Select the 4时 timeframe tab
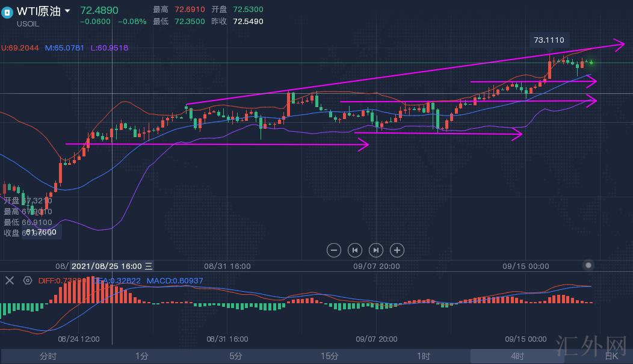The height and width of the screenshot is (364, 633). [x=517, y=356]
